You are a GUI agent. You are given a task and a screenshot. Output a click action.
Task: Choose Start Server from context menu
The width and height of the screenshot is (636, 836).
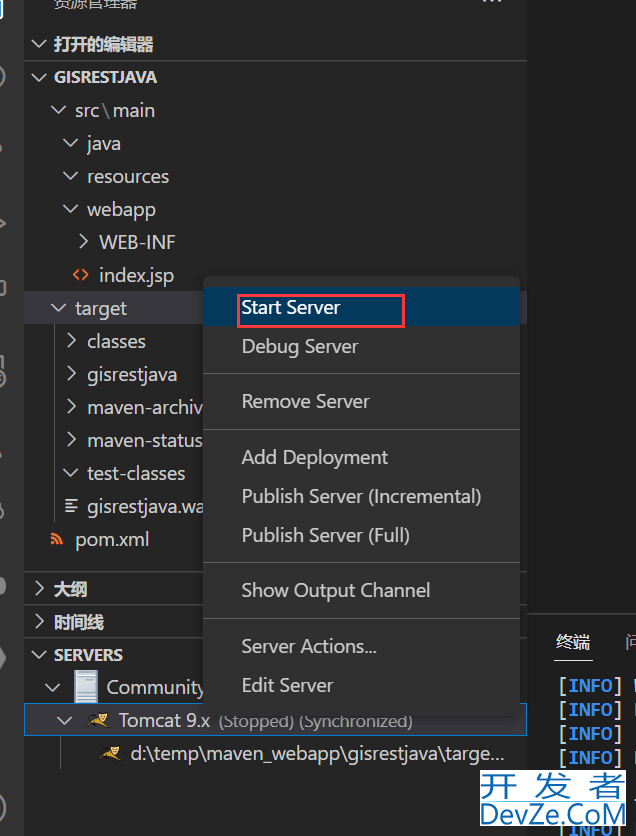(x=361, y=307)
